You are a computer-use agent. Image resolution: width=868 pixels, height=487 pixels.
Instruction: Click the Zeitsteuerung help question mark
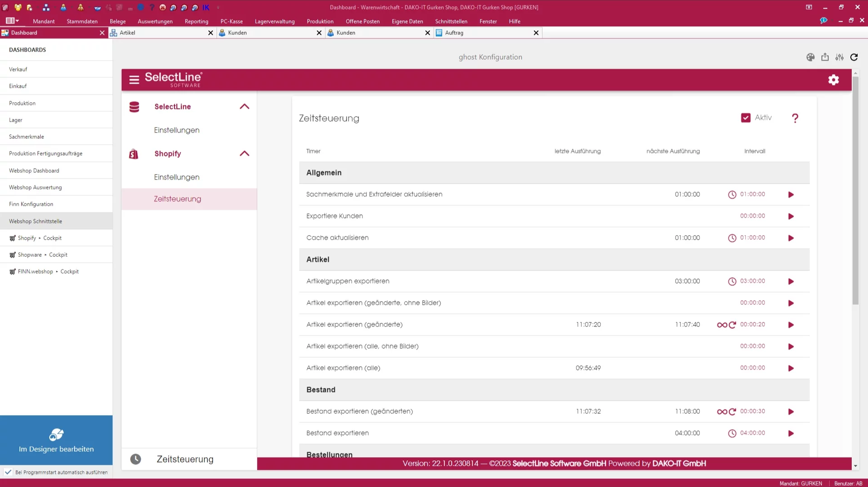(x=795, y=118)
